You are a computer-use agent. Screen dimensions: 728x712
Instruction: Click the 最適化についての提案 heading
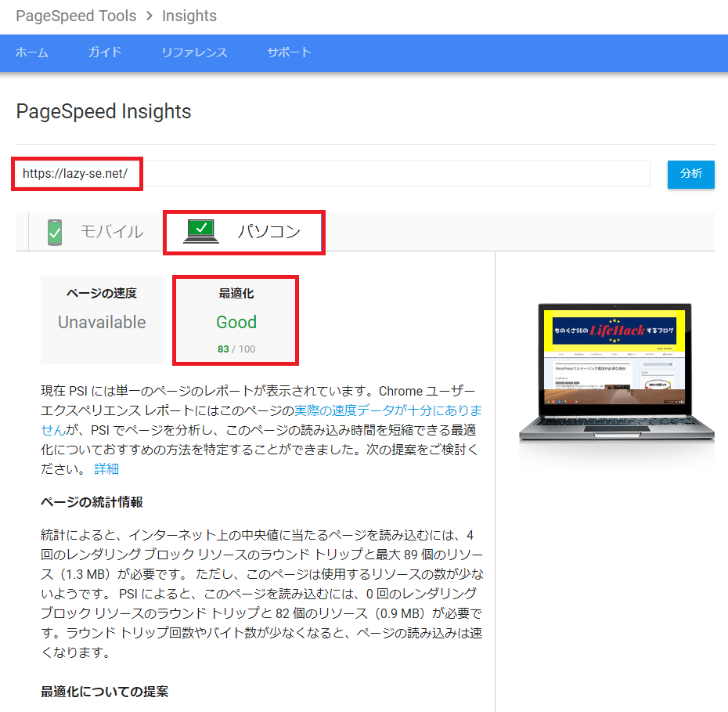(x=104, y=692)
